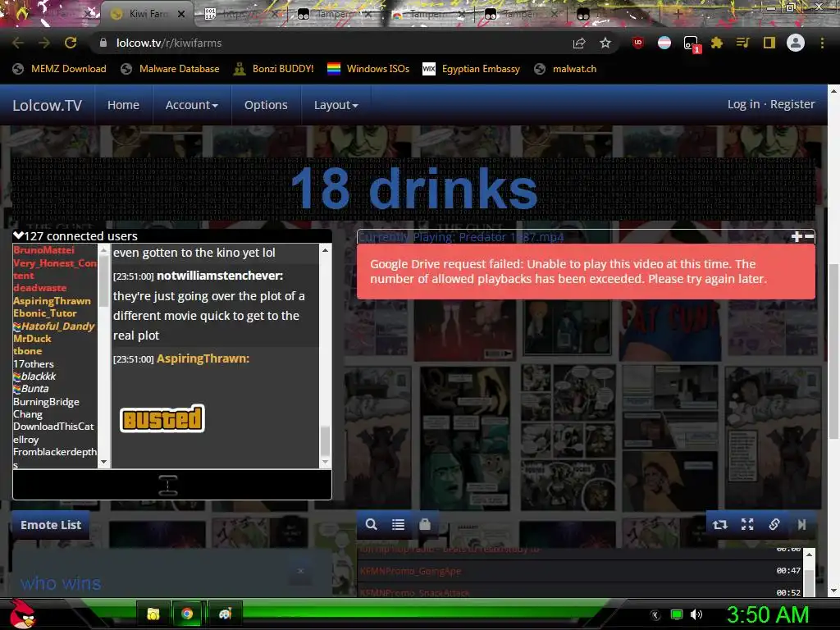Open the paint app in taskbar
The width and height of the screenshot is (840, 630).
tap(225, 614)
